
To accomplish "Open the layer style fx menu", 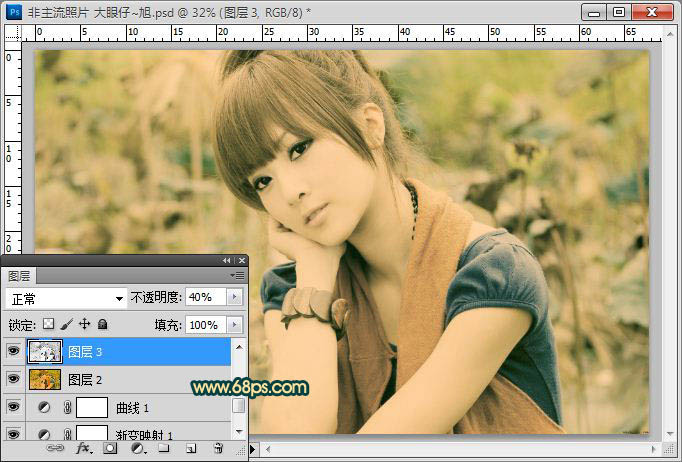I will tap(84, 449).
